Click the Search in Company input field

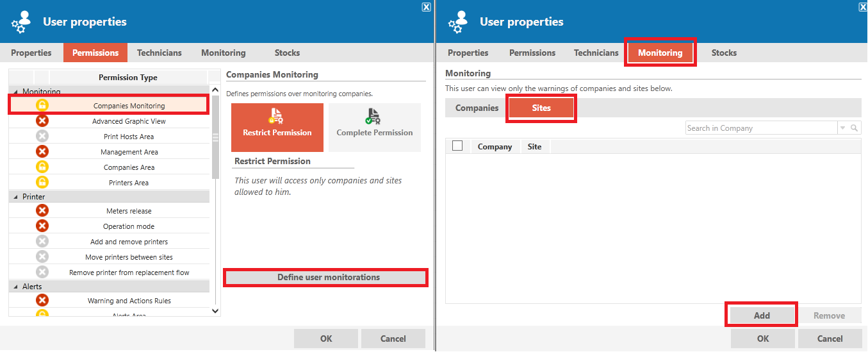tap(761, 128)
